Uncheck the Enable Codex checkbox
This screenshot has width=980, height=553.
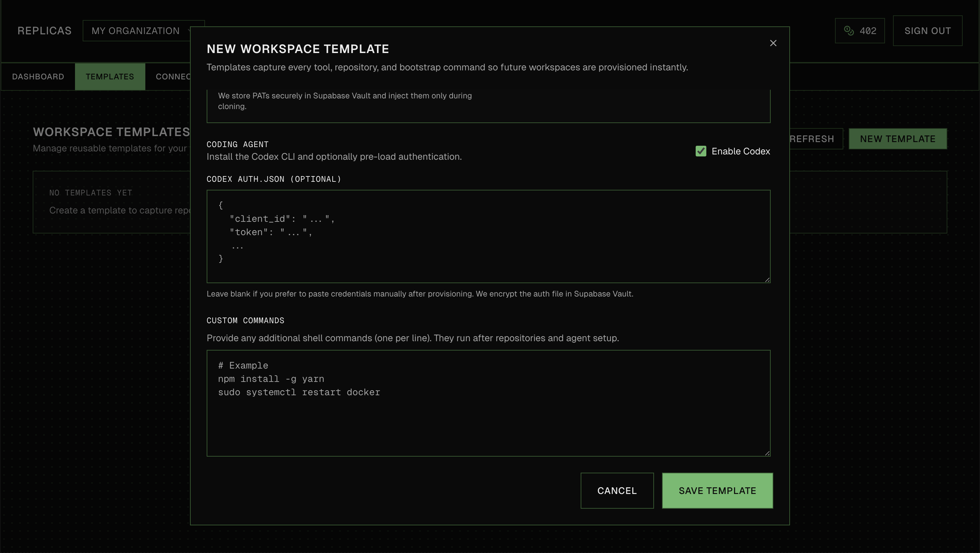pos(700,151)
